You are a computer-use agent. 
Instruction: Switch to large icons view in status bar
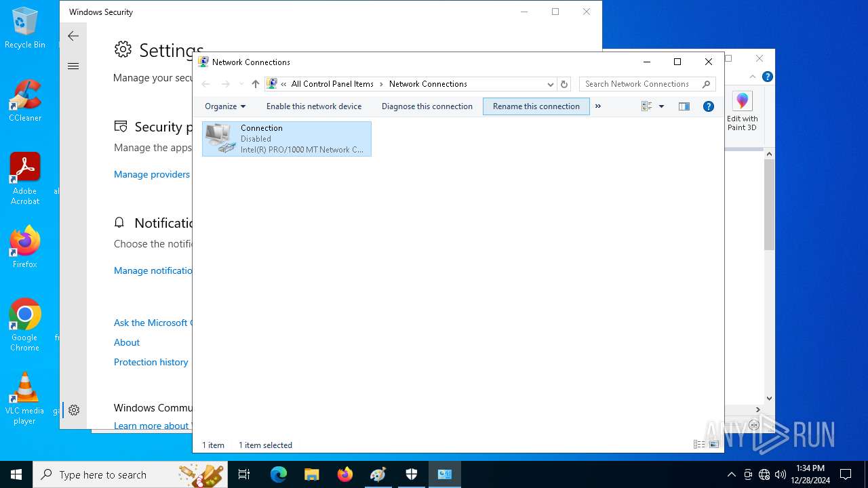pyautogui.click(x=714, y=445)
